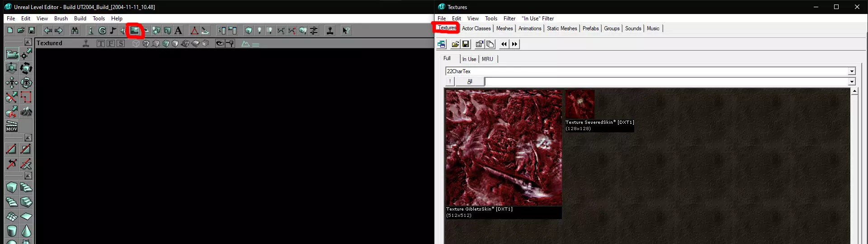Build a cone brush from the toolbox

click(x=26, y=231)
